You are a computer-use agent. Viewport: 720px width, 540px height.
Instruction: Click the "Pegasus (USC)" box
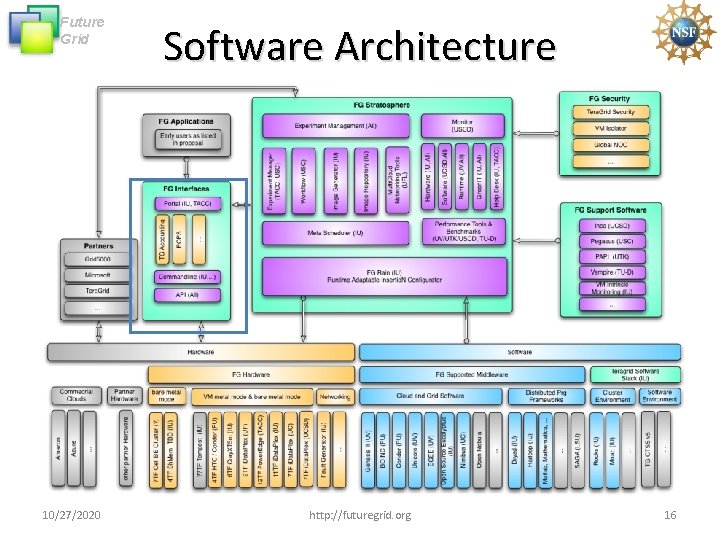click(x=612, y=241)
